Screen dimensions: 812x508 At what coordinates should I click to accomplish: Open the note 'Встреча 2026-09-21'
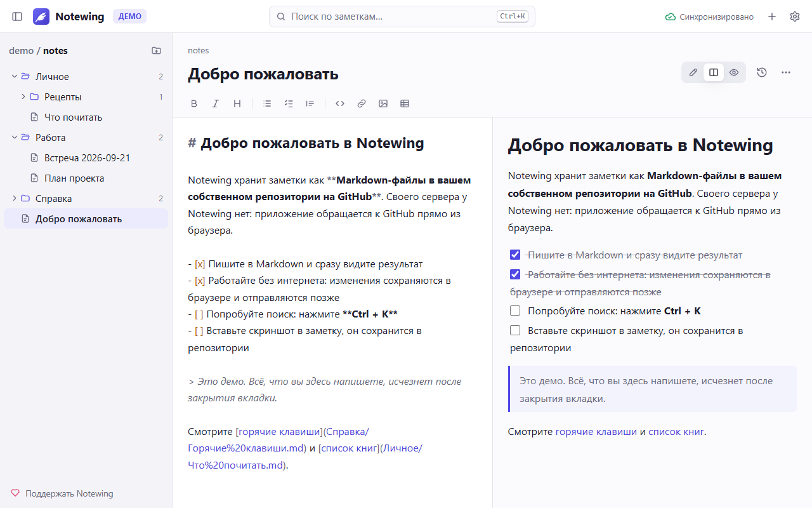point(86,158)
